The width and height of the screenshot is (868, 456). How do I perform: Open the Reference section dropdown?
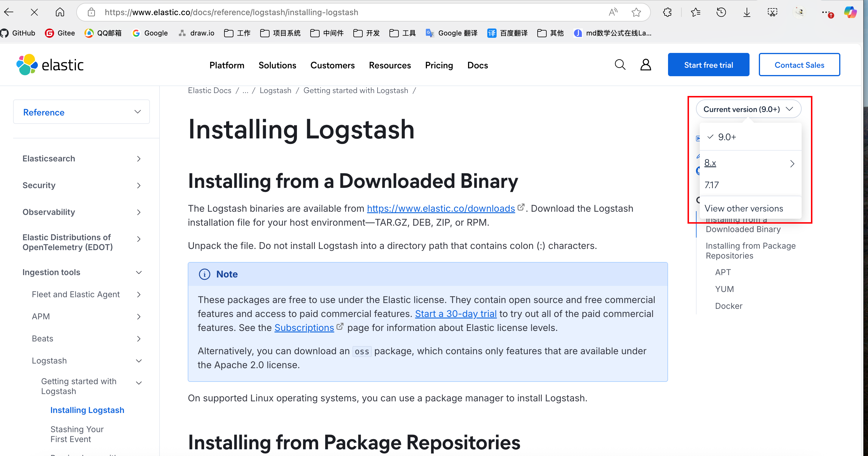click(81, 112)
